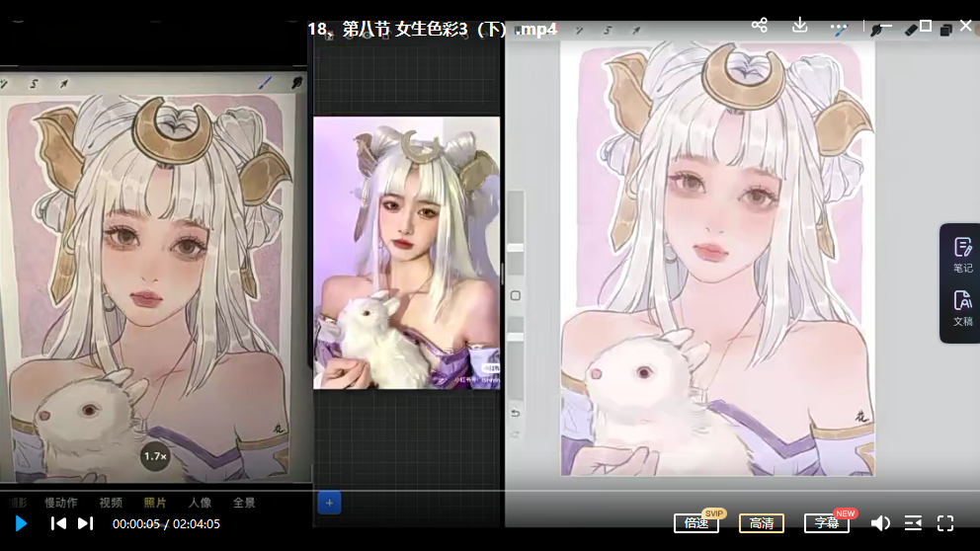Select the 慢动作 camera mode
This screenshot has width=980, height=551.
(x=60, y=503)
